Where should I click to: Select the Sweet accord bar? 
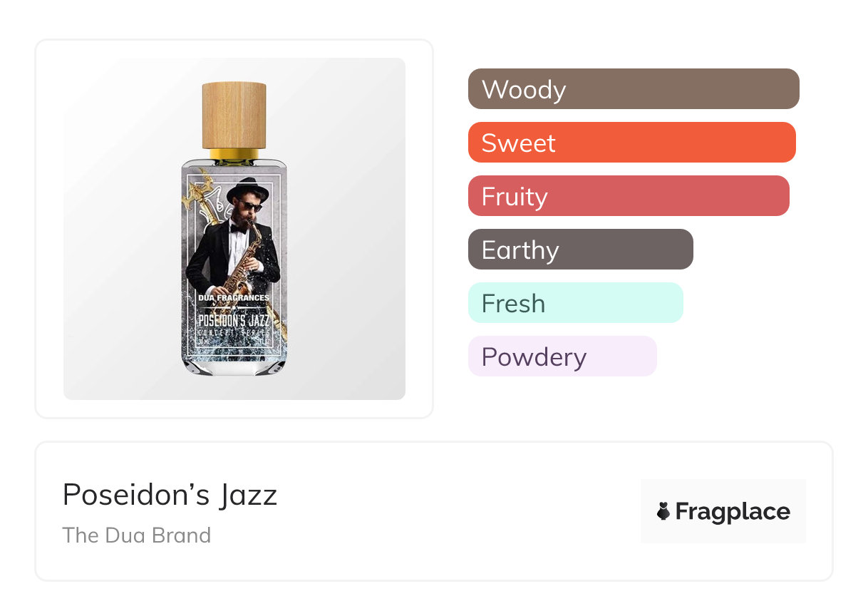(x=631, y=143)
